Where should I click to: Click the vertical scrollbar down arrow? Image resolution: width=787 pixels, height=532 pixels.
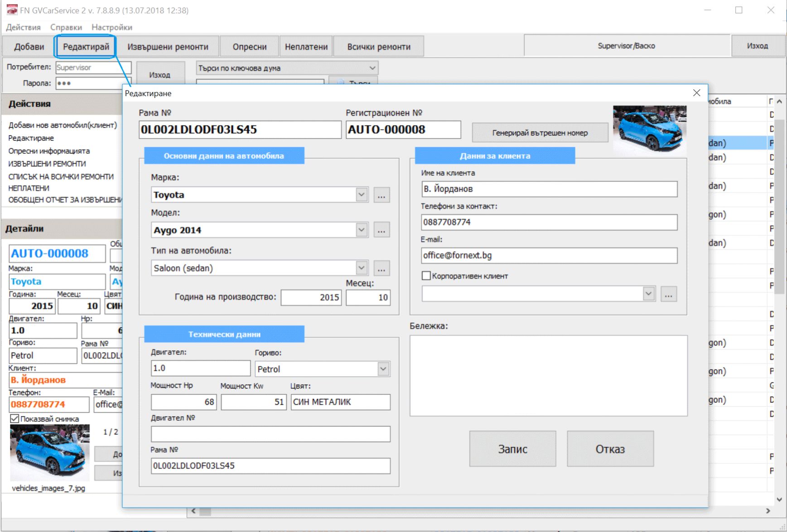click(779, 499)
